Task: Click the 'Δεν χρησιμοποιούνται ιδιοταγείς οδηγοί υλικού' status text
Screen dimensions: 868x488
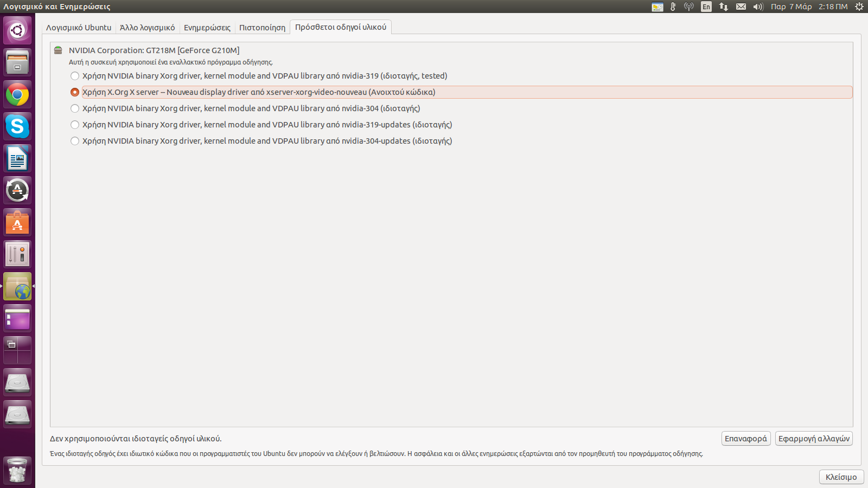Action: (136, 439)
